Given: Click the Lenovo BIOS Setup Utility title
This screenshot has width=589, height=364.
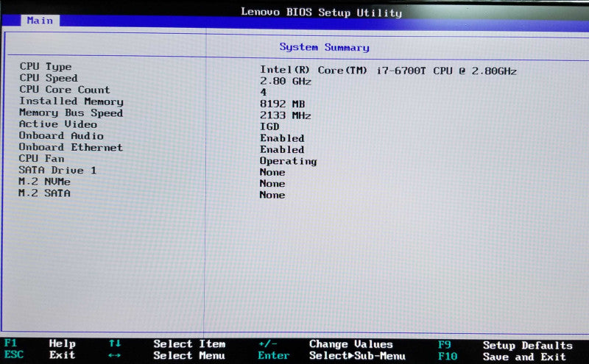Looking at the screenshot, I should 322,12.
